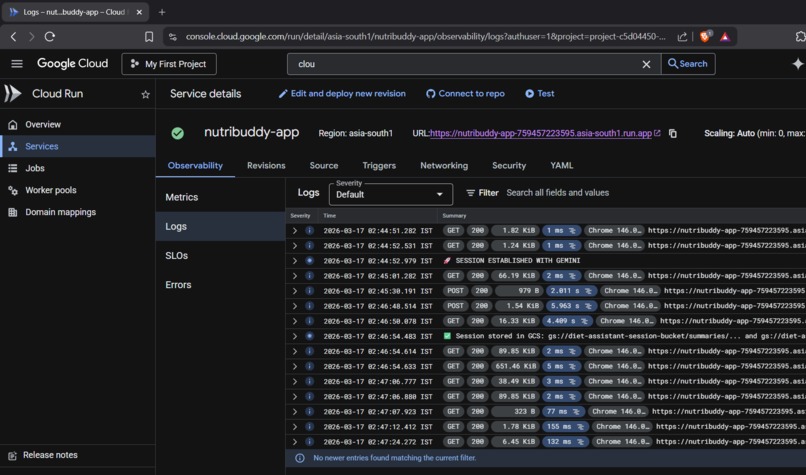The height and width of the screenshot is (475, 806).
Task: Expand the log entry at 02:47:24.272
Action: pyautogui.click(x=295, y=442)
